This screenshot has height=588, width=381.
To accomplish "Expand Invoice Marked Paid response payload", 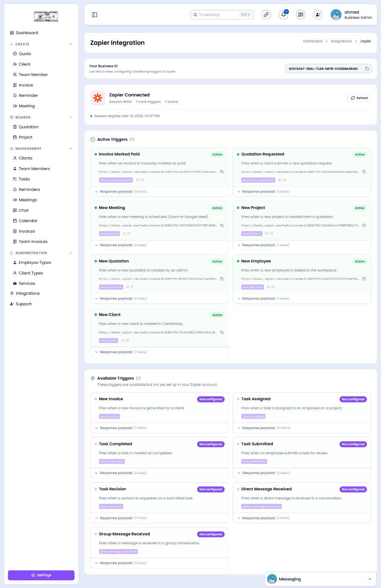I will pos(159,191).
